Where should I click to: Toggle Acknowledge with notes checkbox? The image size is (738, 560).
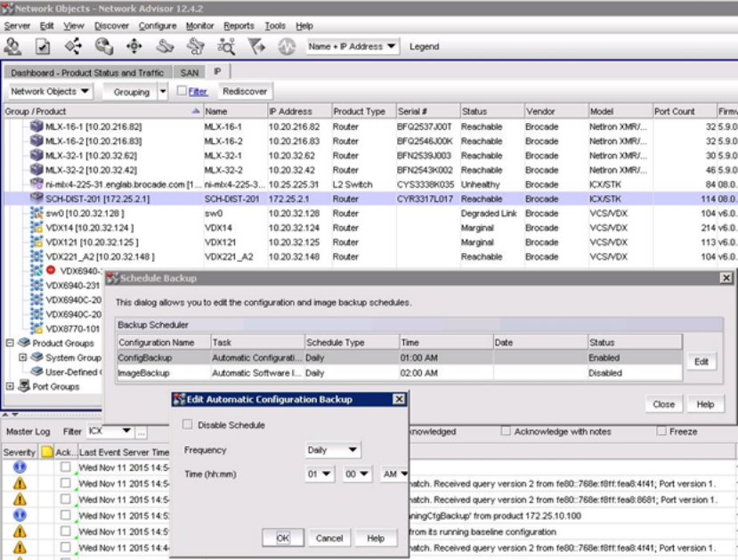pos(506,431)
